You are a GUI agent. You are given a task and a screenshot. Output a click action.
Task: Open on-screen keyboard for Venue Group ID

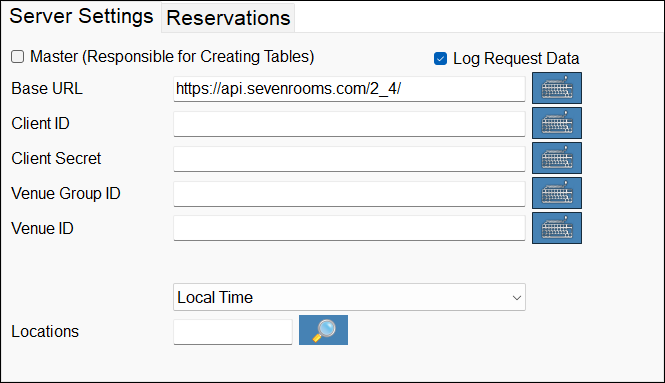click(557, 193)
